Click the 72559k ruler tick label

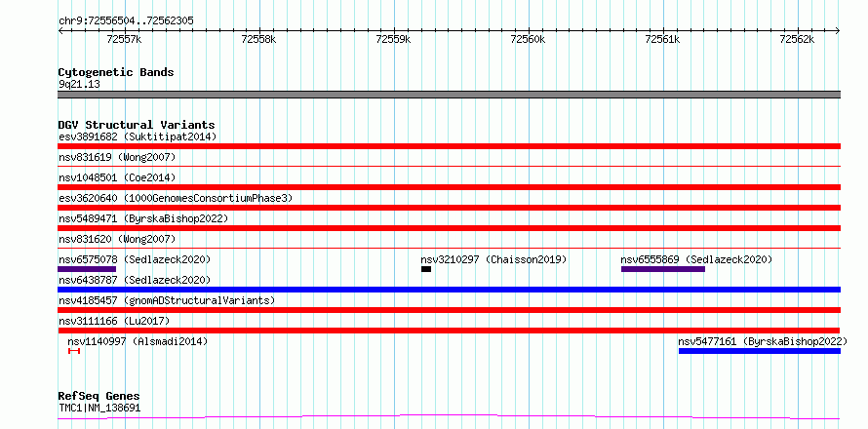(394, 39)
